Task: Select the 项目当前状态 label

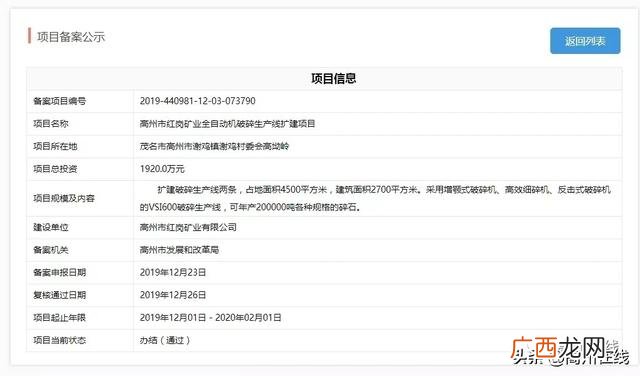Action: 60,340
